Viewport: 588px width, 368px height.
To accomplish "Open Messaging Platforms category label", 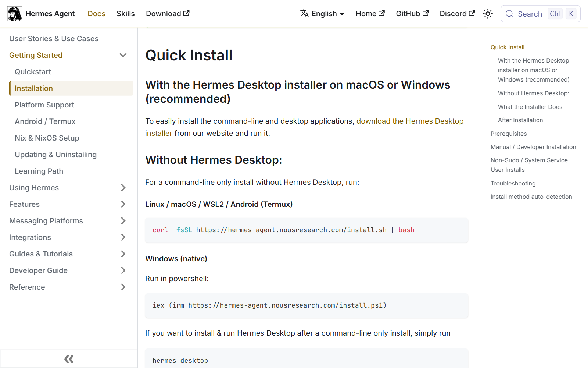I will point(46,221).
